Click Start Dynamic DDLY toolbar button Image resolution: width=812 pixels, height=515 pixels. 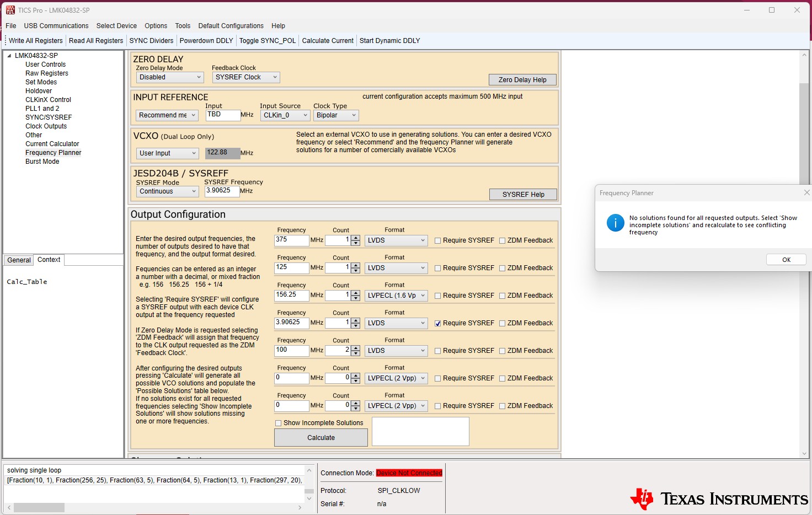coord(389,41)
